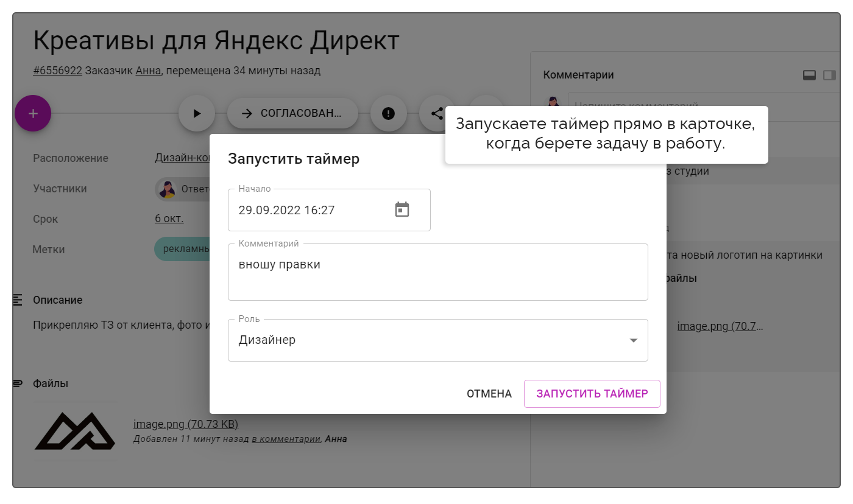Open the calendar picker in Начало field
This screenshot has height=504, width=853.
pyautogui.click(x=402, y=210)
